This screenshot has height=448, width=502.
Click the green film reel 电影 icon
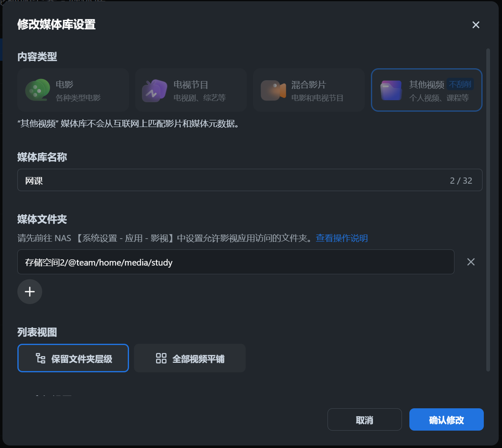click(x=37, y=90)
